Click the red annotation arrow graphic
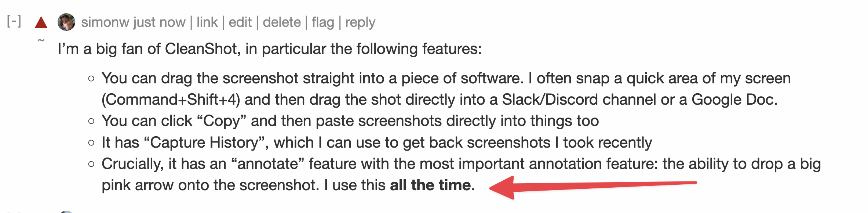 coord(593,187)
